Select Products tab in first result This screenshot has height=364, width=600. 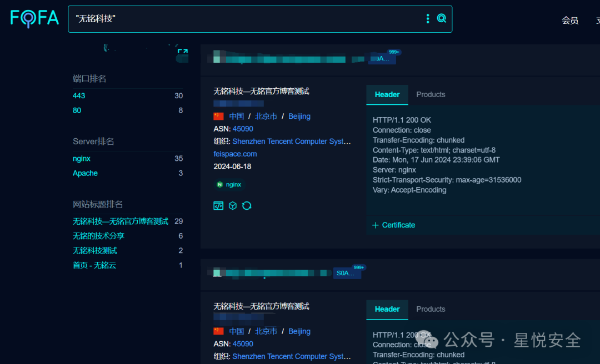point(431,94)
